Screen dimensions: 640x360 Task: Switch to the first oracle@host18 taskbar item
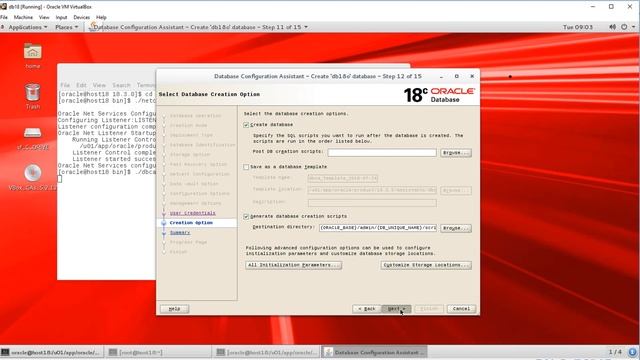[51, 352]
